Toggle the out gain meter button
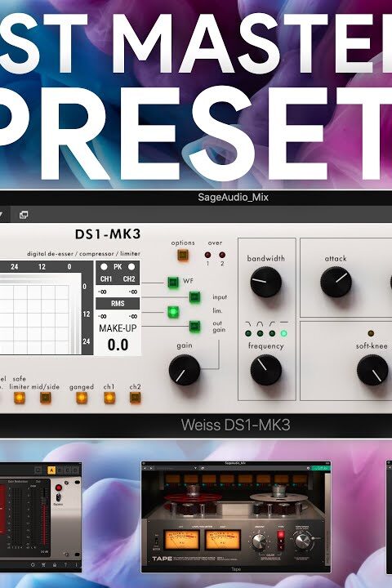Screen dimensions: 392x588 coord(194,326)
